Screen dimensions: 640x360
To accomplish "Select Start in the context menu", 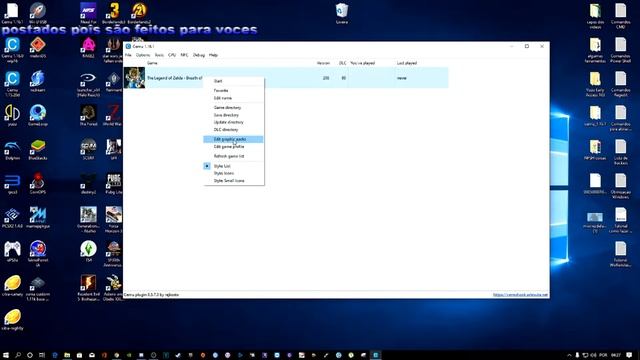I will 233,81.
